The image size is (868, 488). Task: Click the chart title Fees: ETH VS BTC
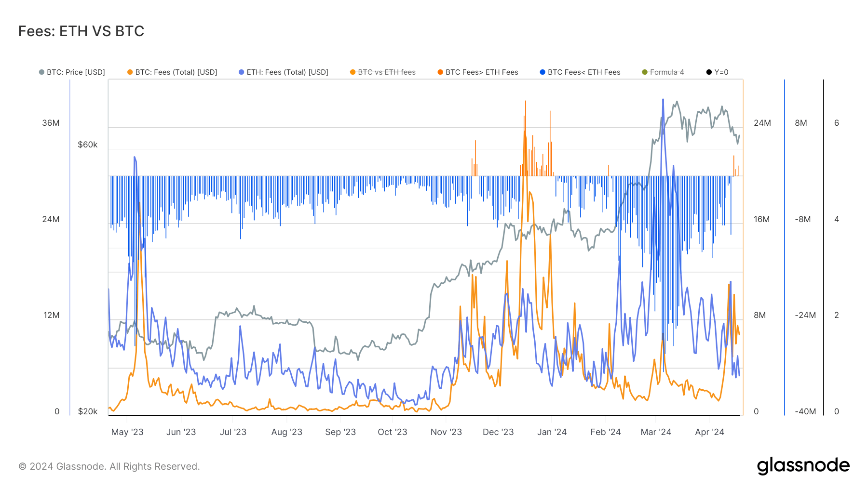81,30
